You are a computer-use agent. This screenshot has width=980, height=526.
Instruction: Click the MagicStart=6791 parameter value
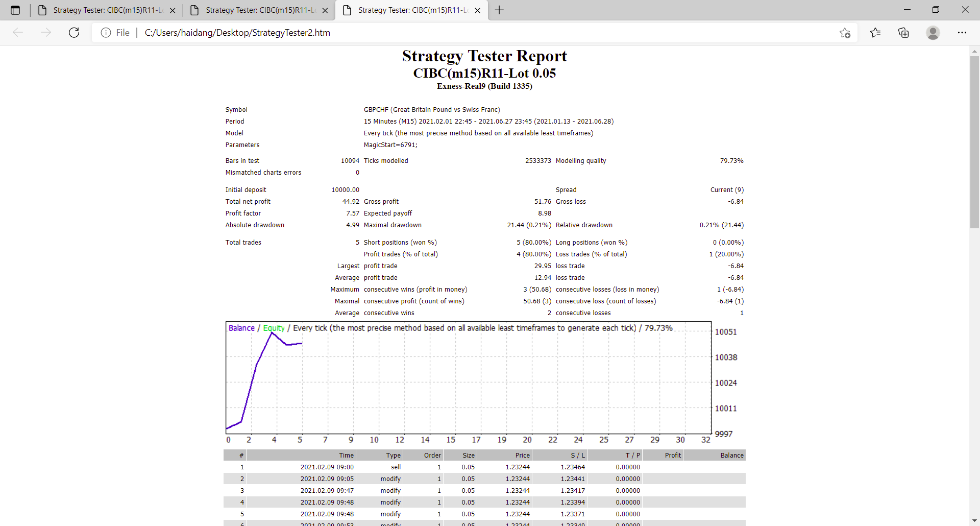pos(390,145)
